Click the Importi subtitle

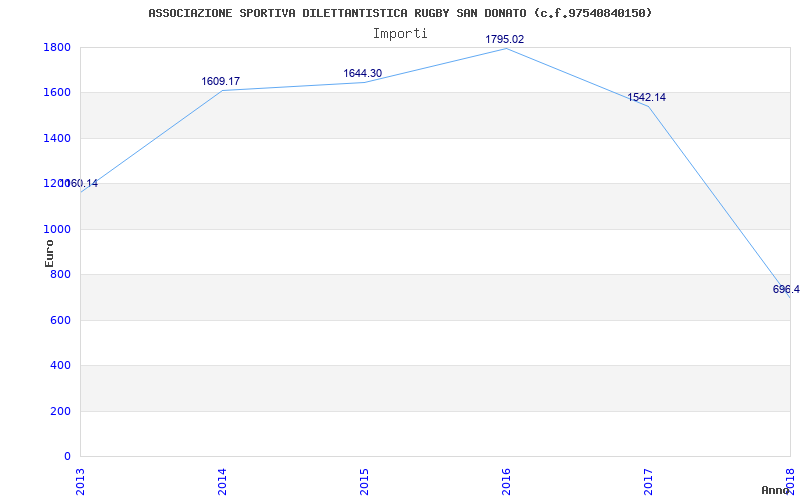pos(400,34)
